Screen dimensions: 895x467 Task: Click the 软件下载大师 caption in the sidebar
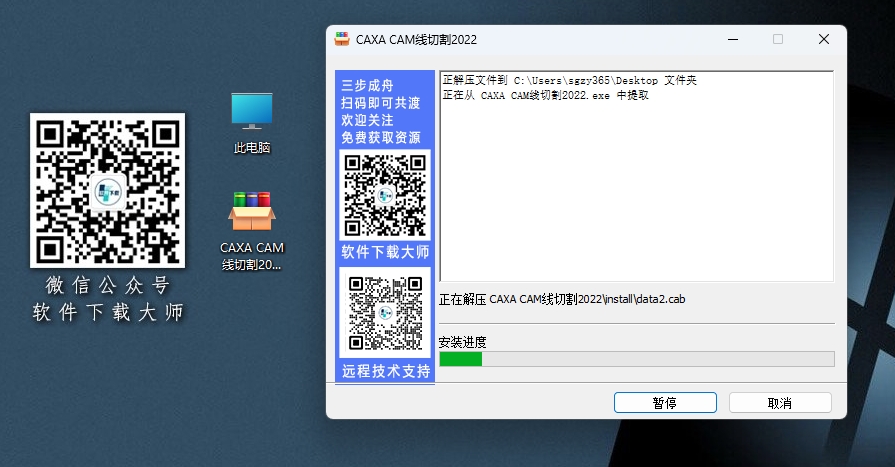pos(385,252)
